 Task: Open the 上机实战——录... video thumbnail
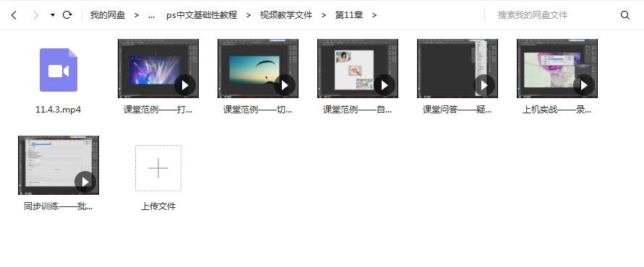click(557, 69)
